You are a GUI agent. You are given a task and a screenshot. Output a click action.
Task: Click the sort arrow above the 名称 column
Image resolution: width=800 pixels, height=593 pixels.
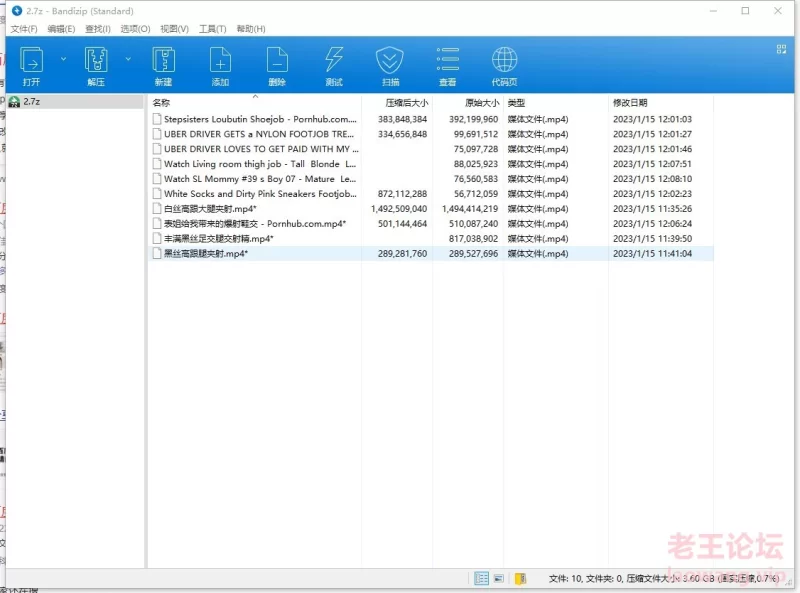(255, 96)
